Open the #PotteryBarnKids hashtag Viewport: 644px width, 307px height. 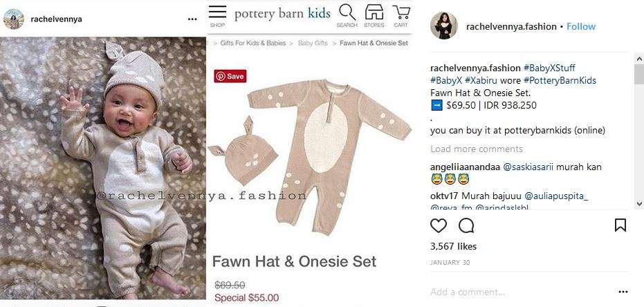(560, 80)
